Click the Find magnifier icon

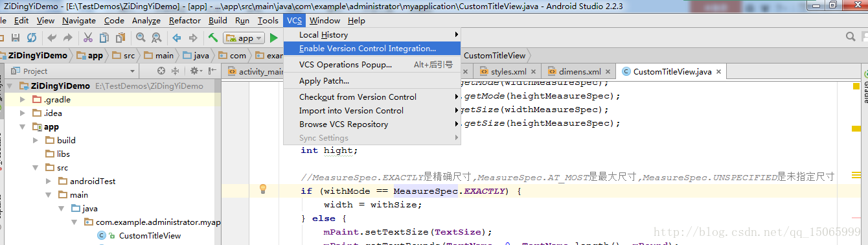click(x=140, y=38)
